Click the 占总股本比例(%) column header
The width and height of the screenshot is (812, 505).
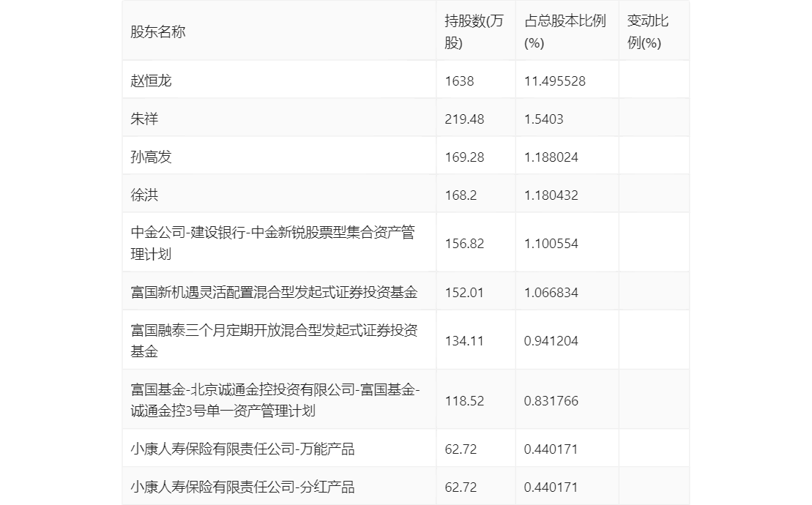point(565,31)
